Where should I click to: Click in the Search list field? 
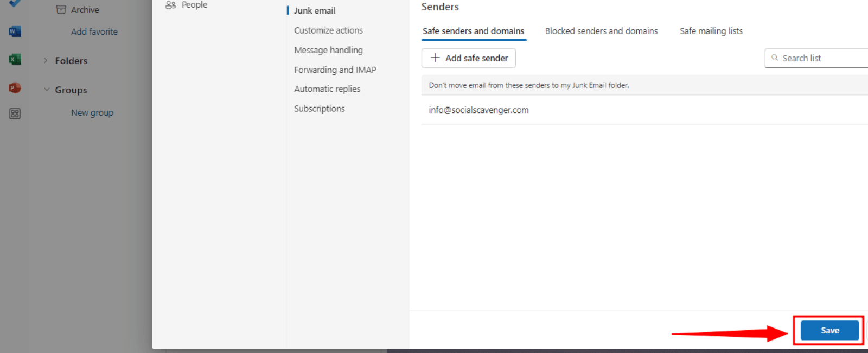pos(816,58)
